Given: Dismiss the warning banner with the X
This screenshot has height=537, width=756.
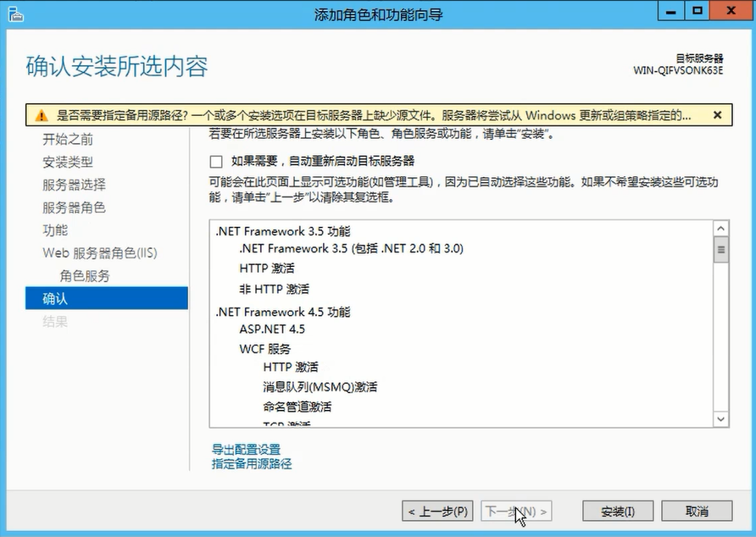Looking at the screenshot, I should (x=717, y=115).
